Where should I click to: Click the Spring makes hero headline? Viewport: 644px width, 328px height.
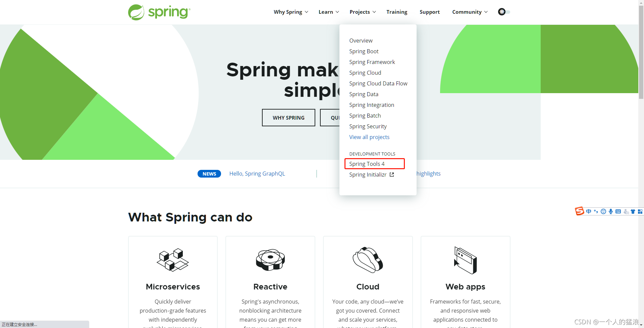pyautogui.click(x=283, y=80)
